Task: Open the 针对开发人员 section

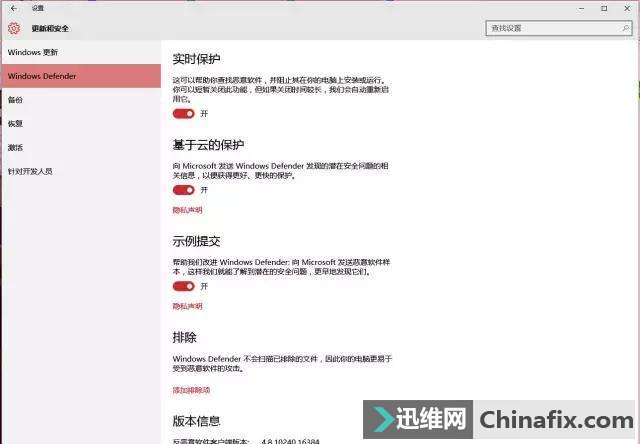Action: (81, 171)
